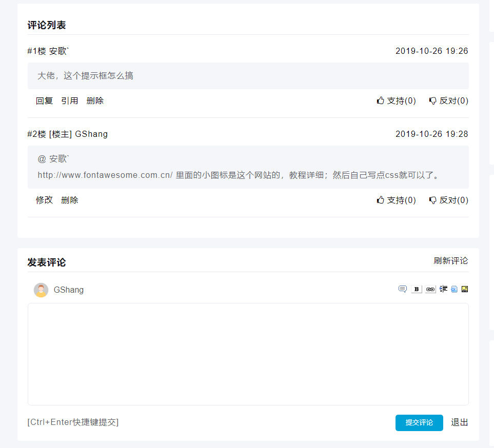Screen dimensions: 494x448
Task: Click the #1楼 floor anchor
Action: click(x=37, y=51)
